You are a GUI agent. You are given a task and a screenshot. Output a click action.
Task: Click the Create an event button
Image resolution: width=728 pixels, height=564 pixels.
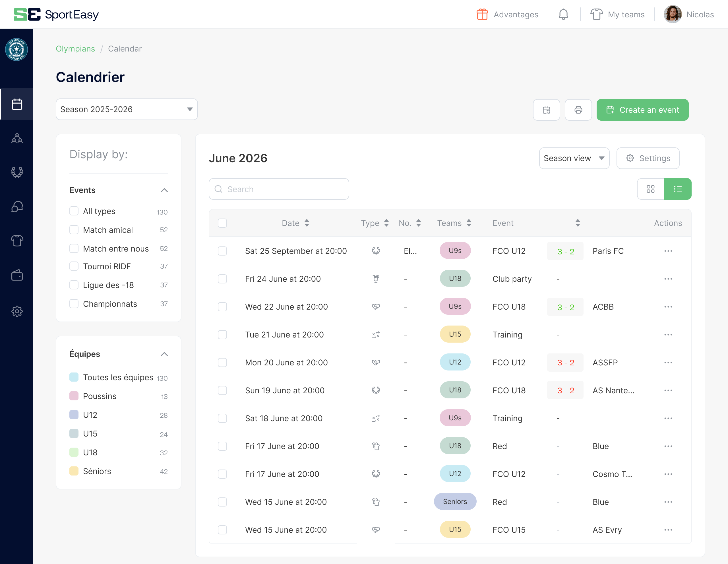pos(642,110)
